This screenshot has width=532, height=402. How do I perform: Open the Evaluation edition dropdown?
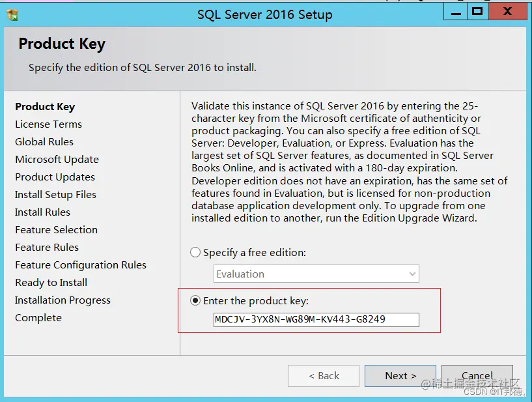(x=316, y=274)
